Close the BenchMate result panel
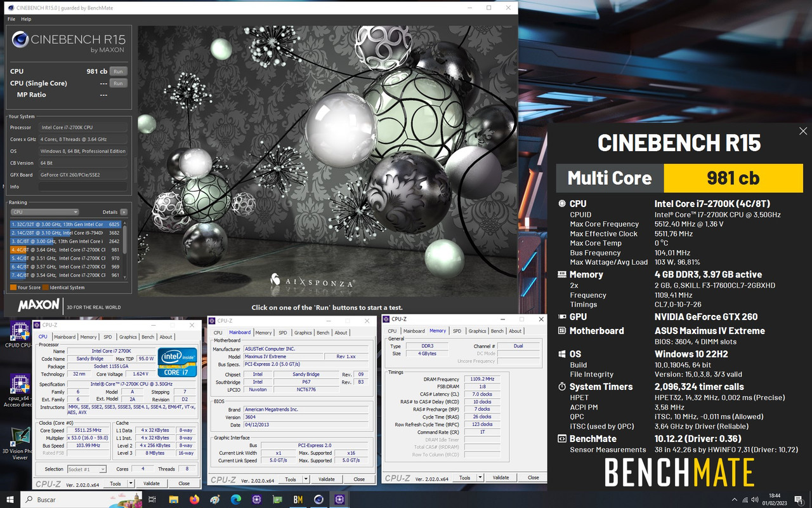The height and width of the screenshot is (508, 812). pyautogui.click(x=803, y=131)
